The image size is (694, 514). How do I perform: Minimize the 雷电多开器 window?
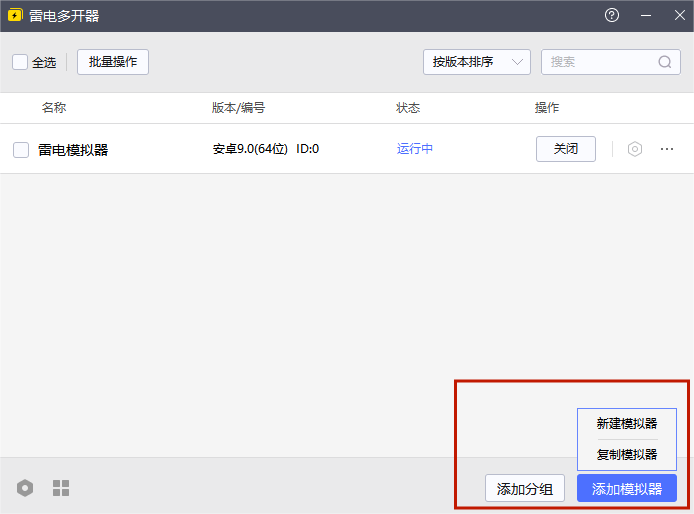tap(646, 15)
